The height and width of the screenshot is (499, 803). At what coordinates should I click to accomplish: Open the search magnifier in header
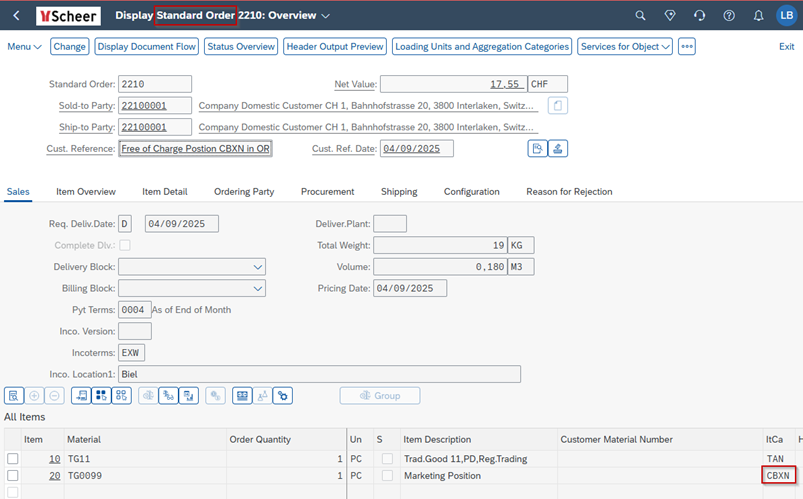coord(640,15)
